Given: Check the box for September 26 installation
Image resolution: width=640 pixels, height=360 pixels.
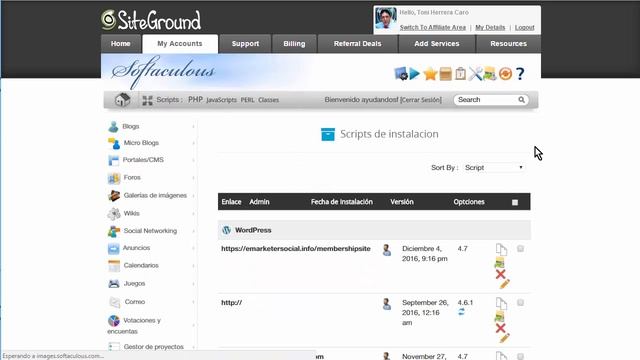Looking at the screenshot, I should 520,302.
